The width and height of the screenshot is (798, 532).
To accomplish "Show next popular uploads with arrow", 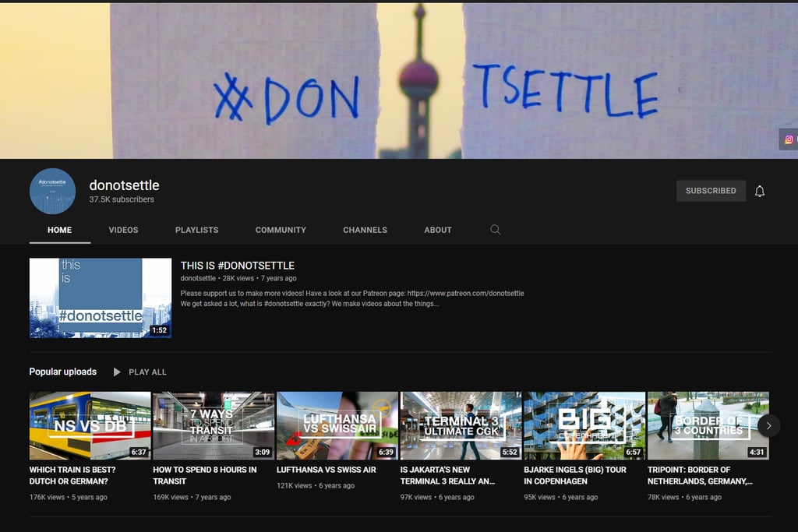I will tap(768, 426).
